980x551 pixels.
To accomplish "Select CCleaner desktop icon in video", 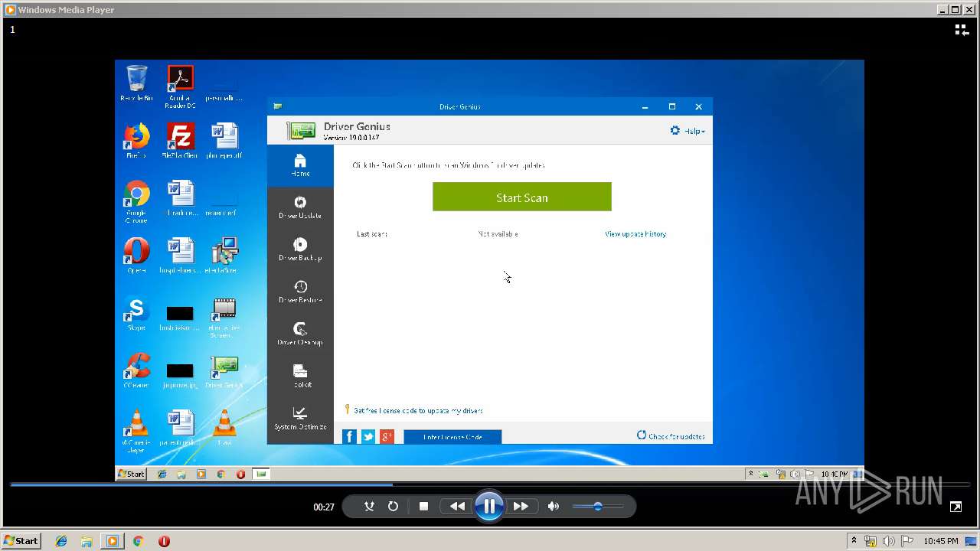I will 136,370.
